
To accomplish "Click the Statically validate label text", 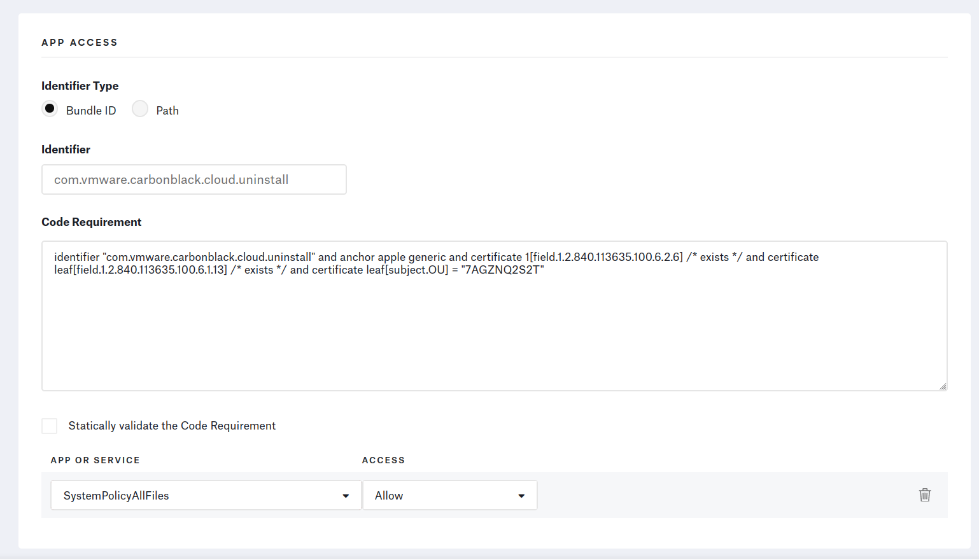I will [172, 425].
